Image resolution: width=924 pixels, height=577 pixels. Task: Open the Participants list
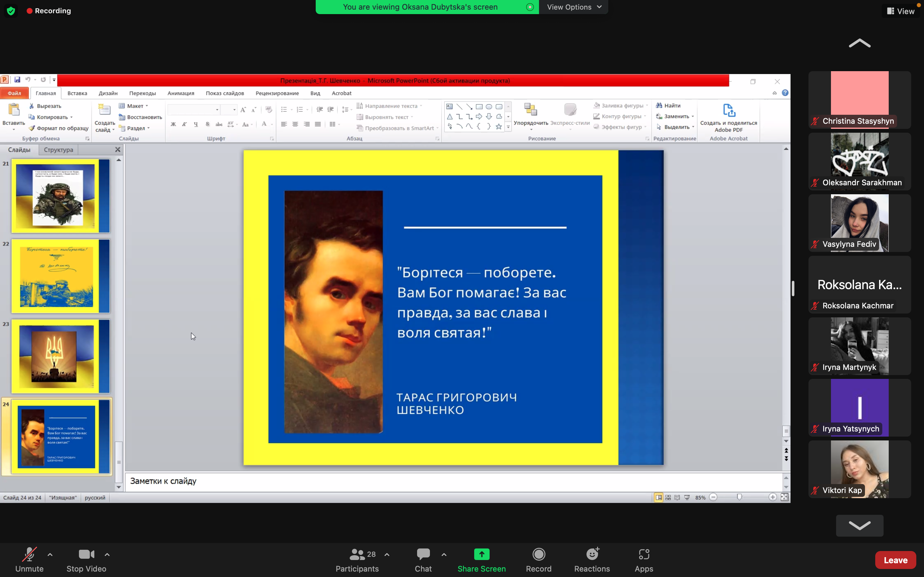(357, 560)
